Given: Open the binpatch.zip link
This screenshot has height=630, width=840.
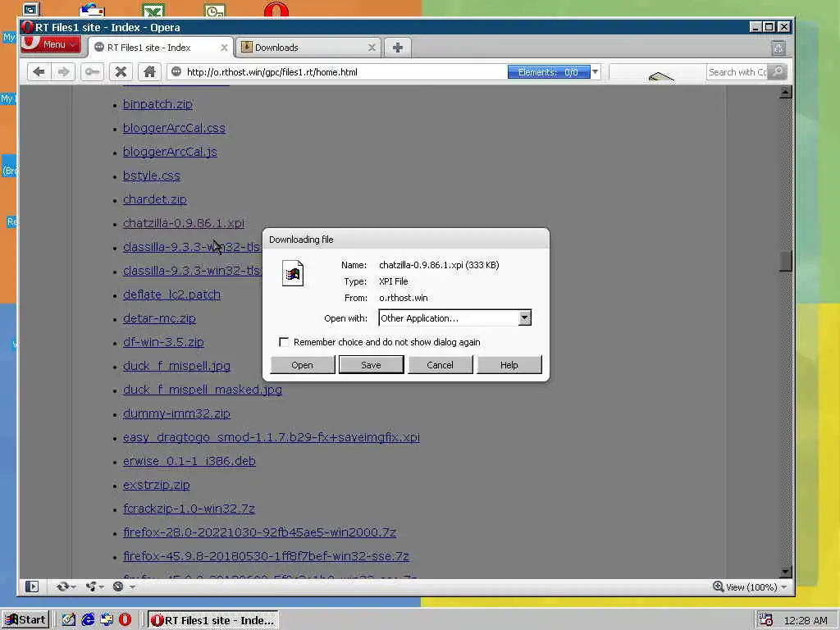Looking at the screenshot, I should (x=157, y=104).
